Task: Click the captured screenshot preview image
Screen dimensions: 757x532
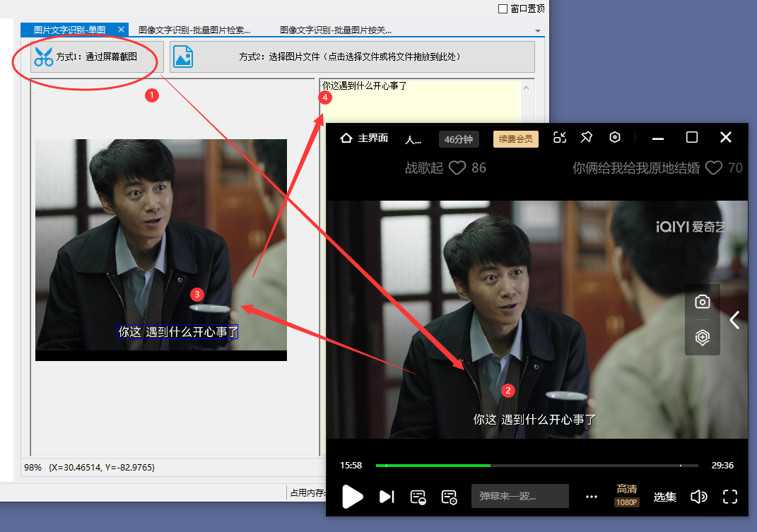Action: [161, 249]
